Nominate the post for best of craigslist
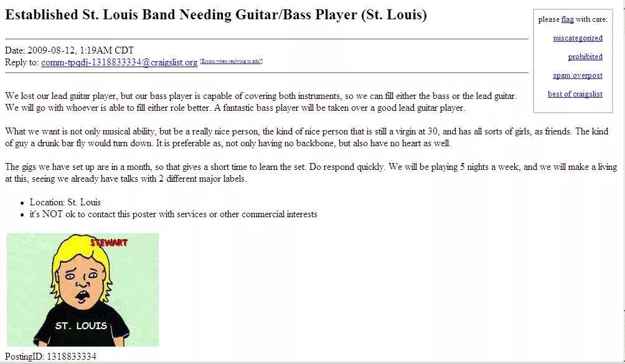 point(575,94)
